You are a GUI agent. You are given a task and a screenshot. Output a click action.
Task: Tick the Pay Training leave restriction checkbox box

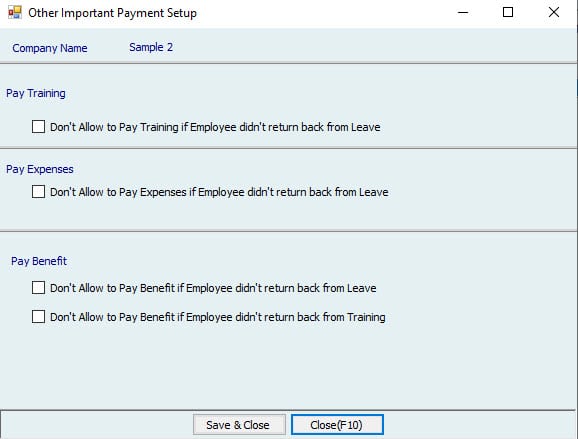click(38, 127)
